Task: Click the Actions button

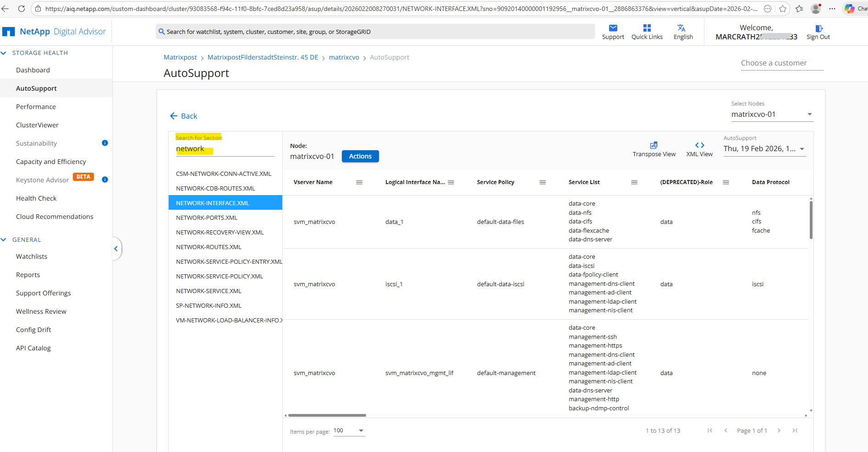Action: [360, 156]
